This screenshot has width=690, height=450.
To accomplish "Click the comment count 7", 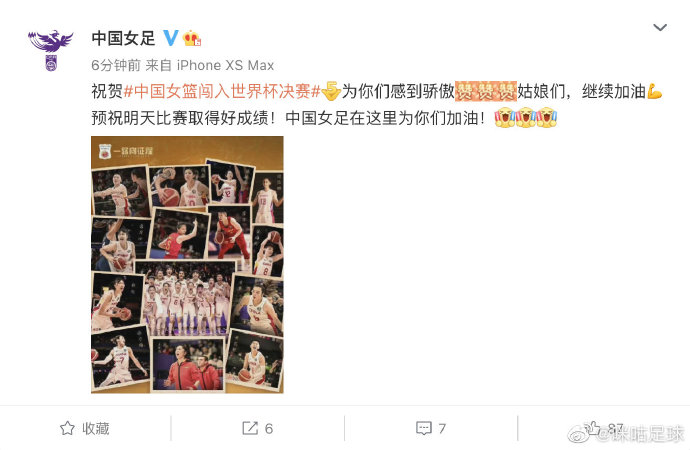I will click(x=442, y=428).
